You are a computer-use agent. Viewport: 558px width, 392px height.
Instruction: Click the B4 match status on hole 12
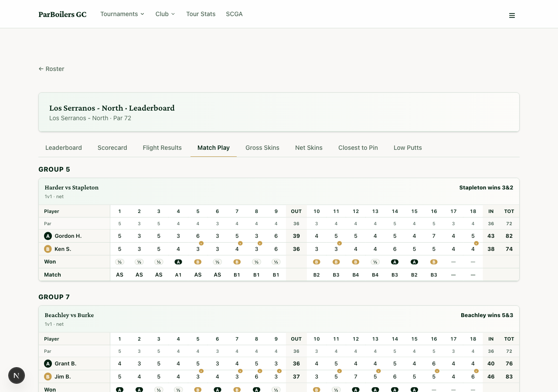click(x=356, y=275)
